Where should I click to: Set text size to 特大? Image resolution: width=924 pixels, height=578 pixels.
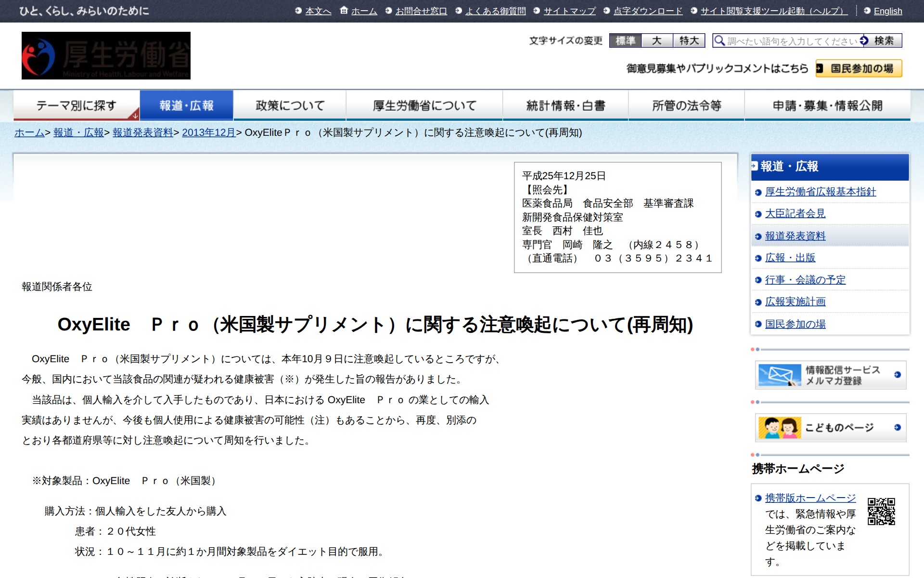(x=689, y=40)
